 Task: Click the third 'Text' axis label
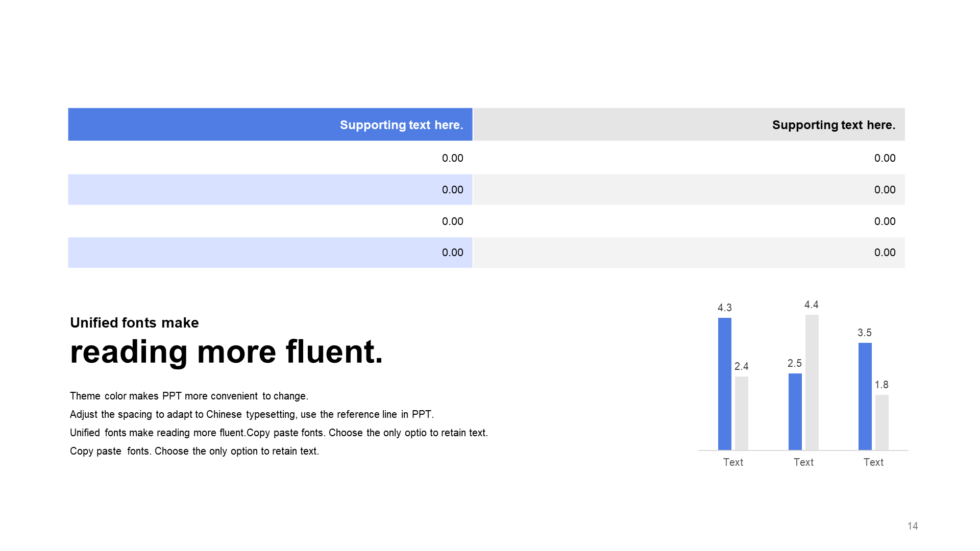pos(873,462)
